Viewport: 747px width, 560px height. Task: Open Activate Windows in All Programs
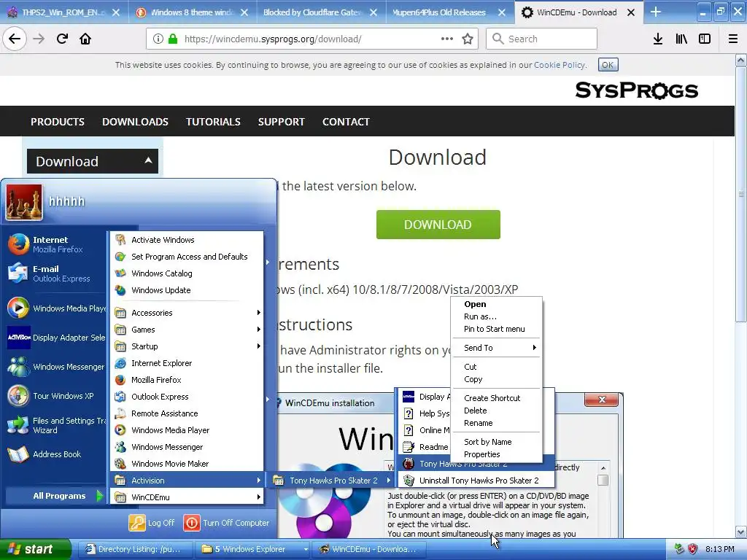coord(187,239)
